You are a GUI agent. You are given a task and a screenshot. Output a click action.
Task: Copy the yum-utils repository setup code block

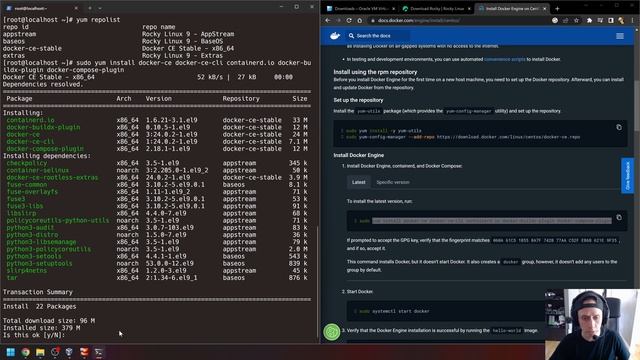(x=619, y=127)
